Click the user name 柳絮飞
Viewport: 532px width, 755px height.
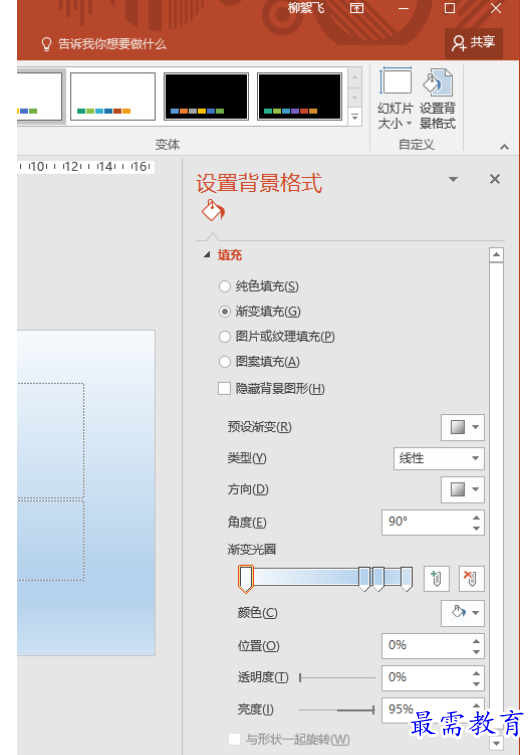pyautogui.click(x=306, y=8)
